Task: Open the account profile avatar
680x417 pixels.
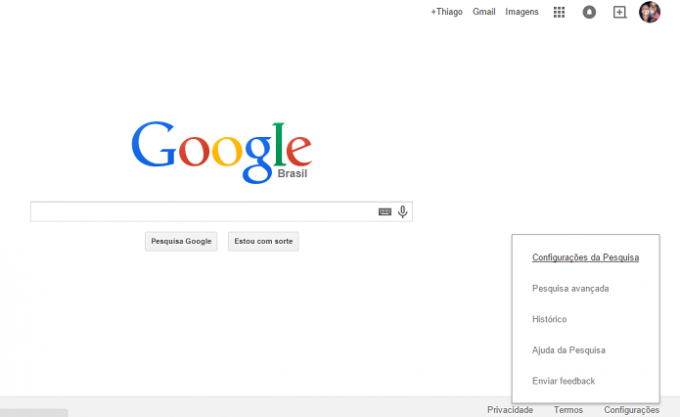Action: pos(649,12)
